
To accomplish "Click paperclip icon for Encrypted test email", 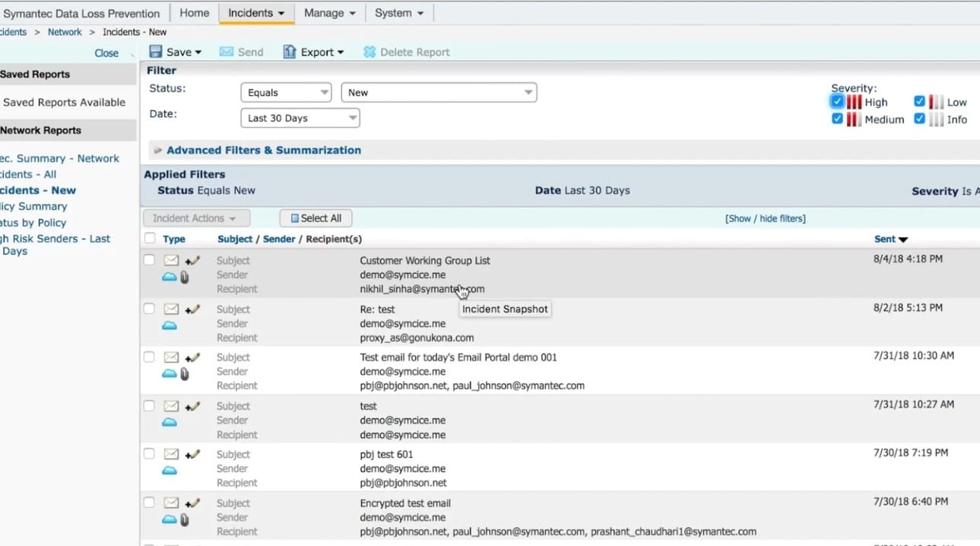I will click(184, 520).
